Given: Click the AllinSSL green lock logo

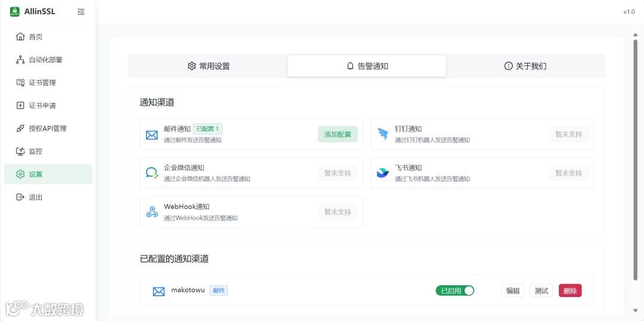Looking at the screenshot, I should [15, 11].
